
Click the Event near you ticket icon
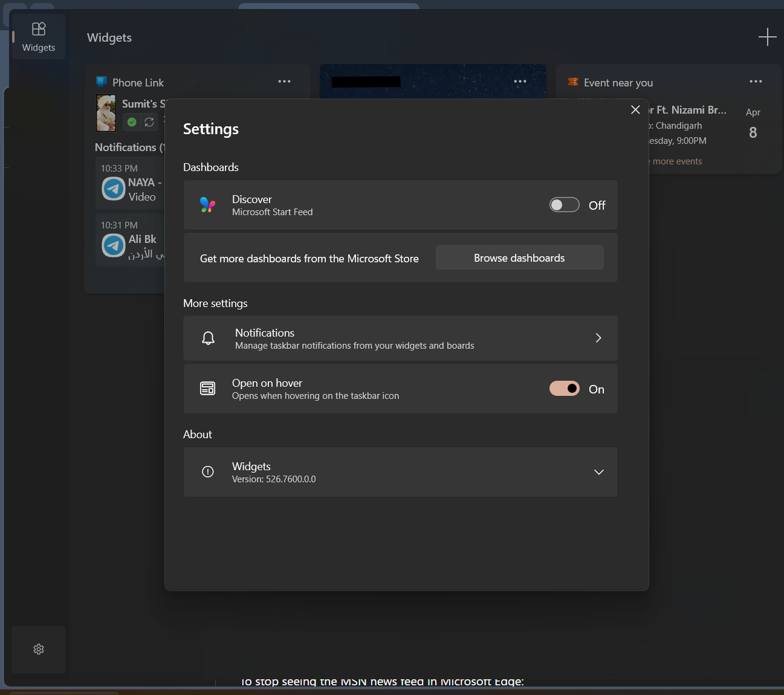573,82
